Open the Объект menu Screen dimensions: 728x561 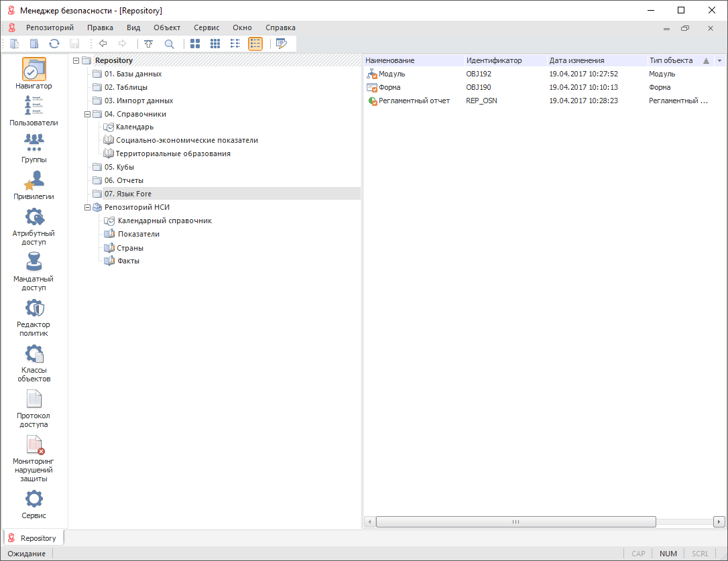[167, 27]
